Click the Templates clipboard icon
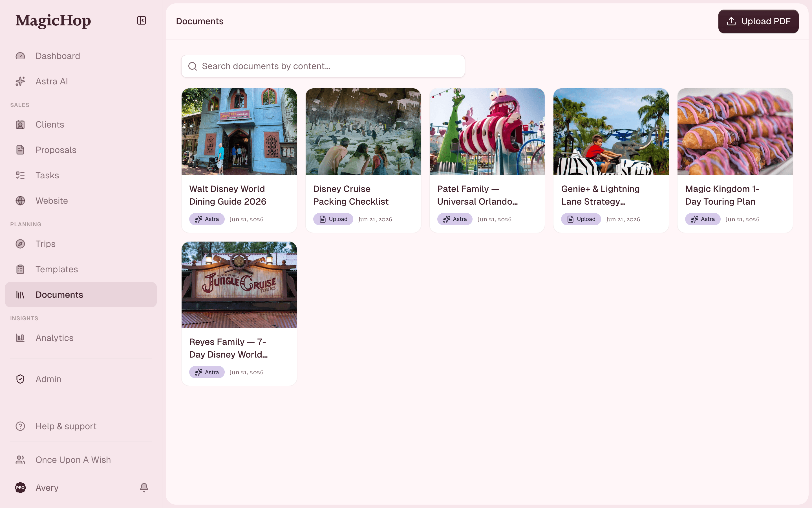Image resolution: width=812 pixels, height=508 pixels. (x=20, y=269)
